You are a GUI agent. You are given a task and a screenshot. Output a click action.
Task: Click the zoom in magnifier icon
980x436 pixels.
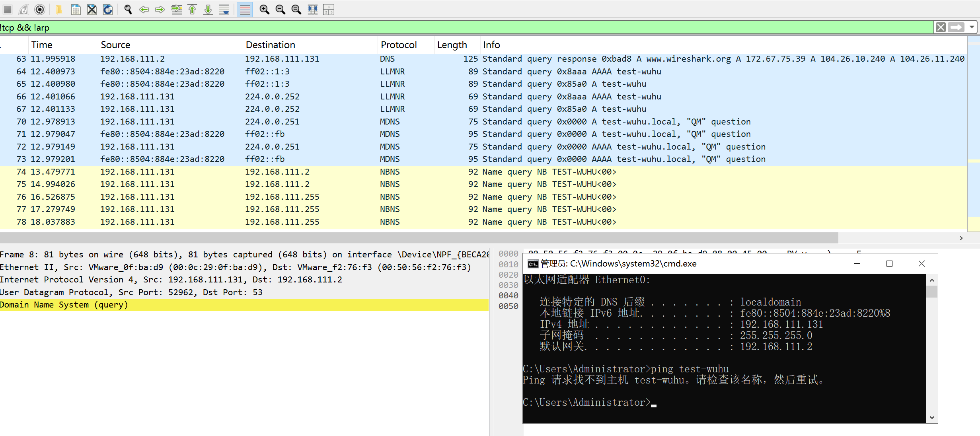click(x=264, y=9)
